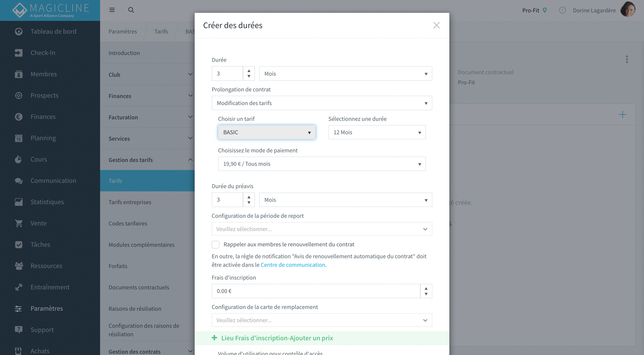Expand Configuration de la période de report
The width and height of the screenshot is (644, 355).
(x=322, y=229)
